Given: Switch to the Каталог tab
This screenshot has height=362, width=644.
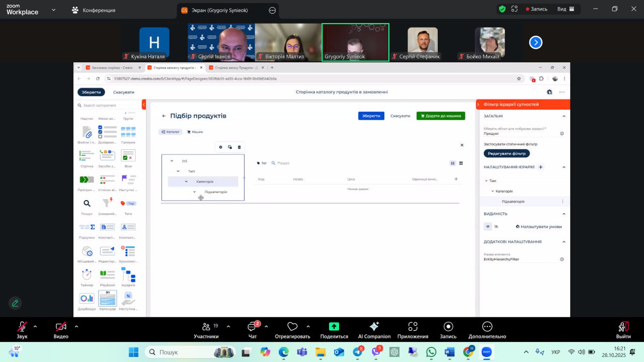Looking at the screenshot, I should (170, 132).
